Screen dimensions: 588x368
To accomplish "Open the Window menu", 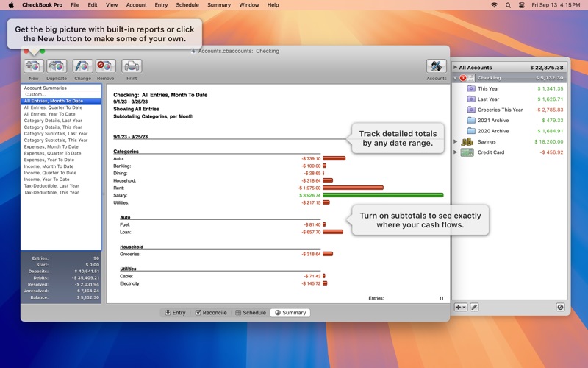I will coord(249,5).
